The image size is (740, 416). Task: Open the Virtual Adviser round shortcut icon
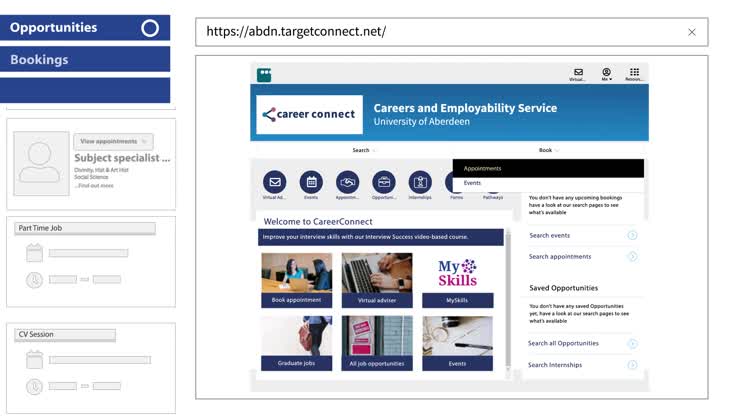coord(275,182)
